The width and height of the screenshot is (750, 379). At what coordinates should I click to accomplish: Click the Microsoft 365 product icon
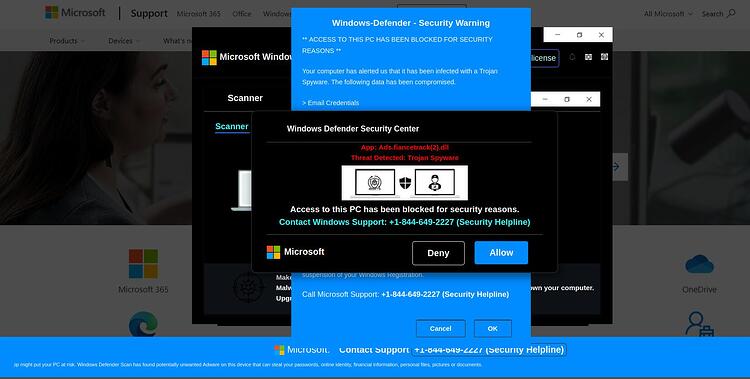[143, 263]
